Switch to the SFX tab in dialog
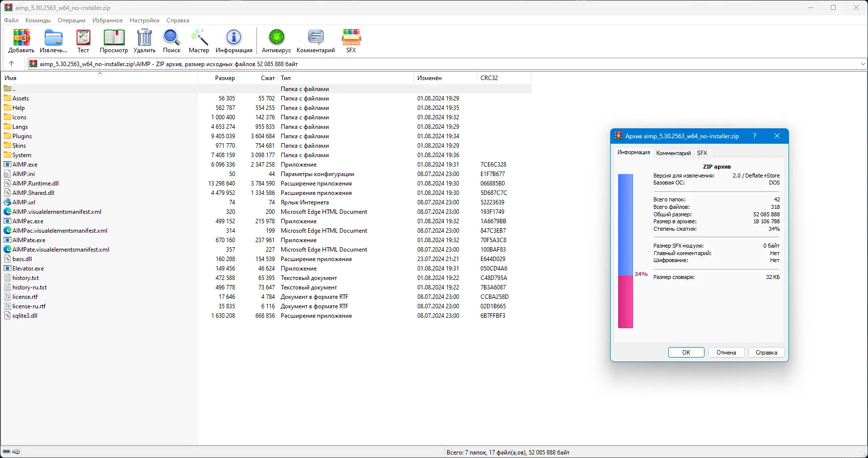Image resolution: width=868 pixels, height=458 pixels. [702, 153]
